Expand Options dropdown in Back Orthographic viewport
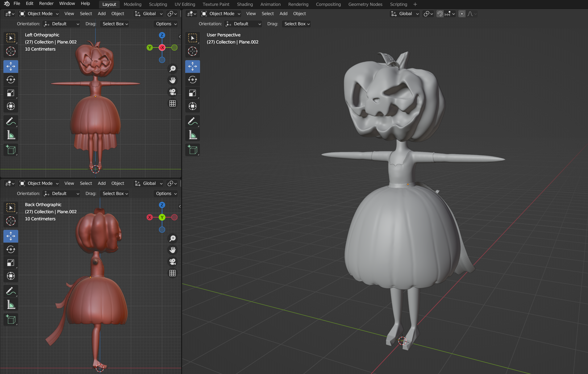 coord(166,193)
